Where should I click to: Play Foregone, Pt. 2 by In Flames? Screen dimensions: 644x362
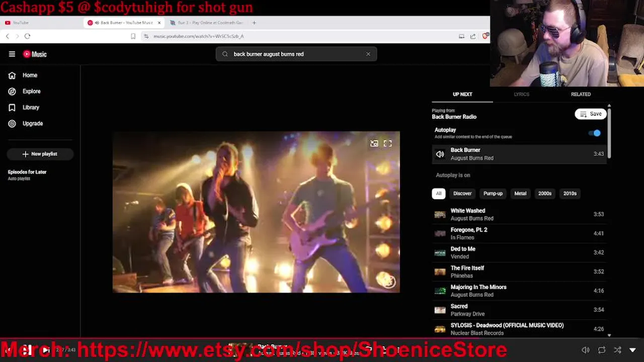(x=519, y=233)
